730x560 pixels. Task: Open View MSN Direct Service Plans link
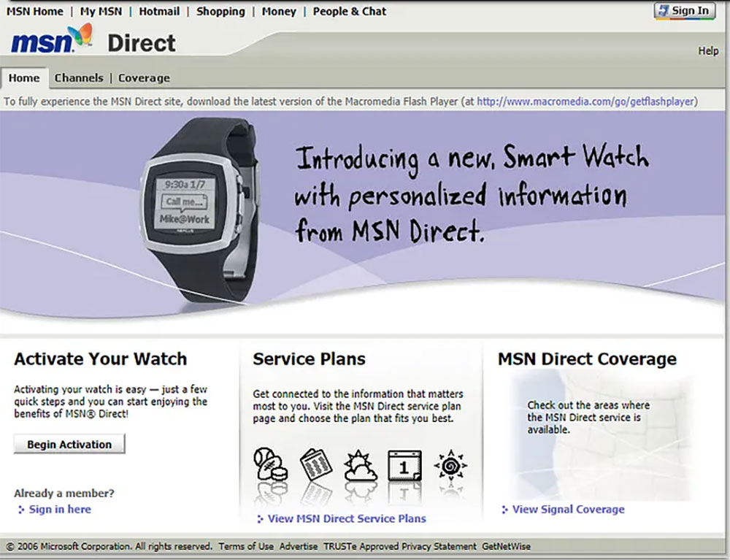[x=347, y=518]
